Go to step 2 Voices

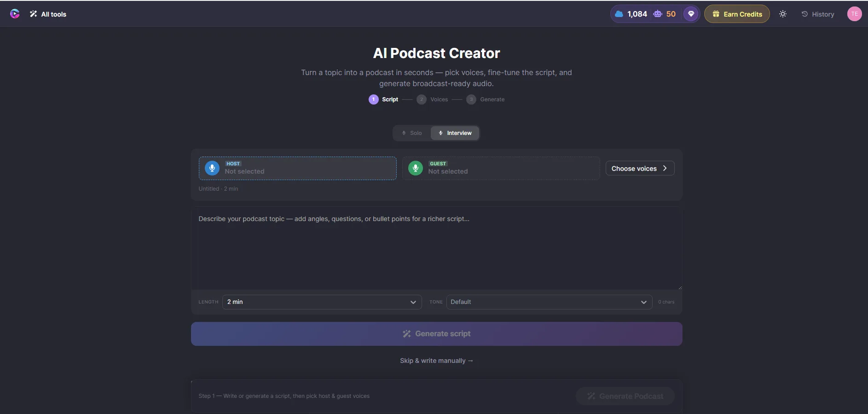[432, 99]
